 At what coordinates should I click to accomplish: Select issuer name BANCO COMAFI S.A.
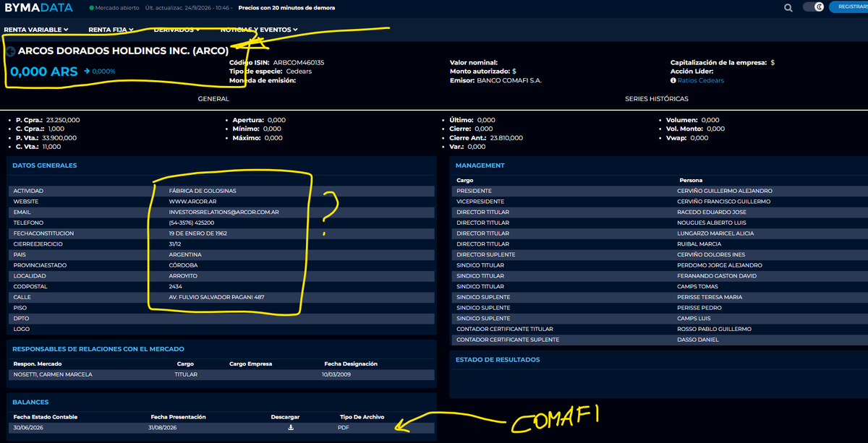coord(509,81)
